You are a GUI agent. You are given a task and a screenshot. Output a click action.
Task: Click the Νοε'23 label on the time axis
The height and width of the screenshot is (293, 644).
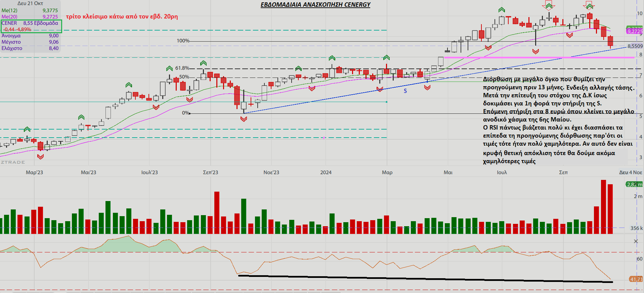(x=271, y=173)
